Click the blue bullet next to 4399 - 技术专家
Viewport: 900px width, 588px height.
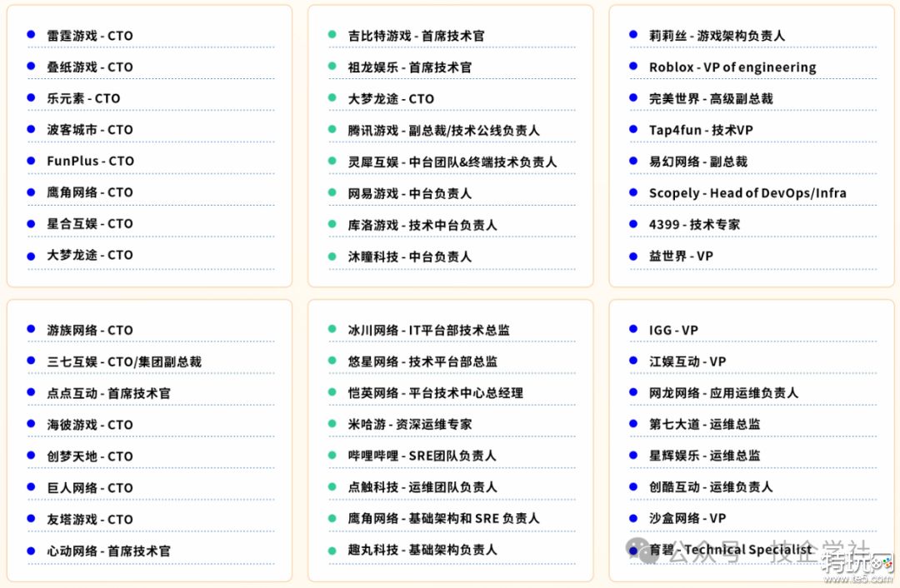tap(633, 224)
